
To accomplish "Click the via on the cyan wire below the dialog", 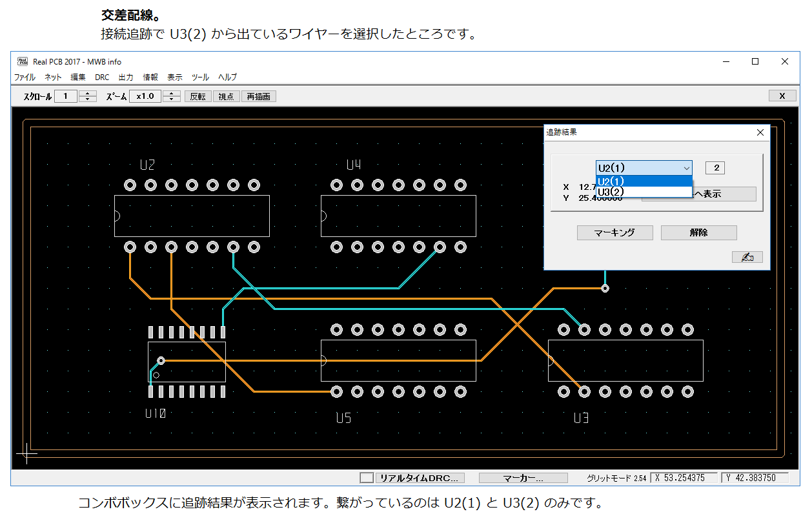I will (605, 288).
